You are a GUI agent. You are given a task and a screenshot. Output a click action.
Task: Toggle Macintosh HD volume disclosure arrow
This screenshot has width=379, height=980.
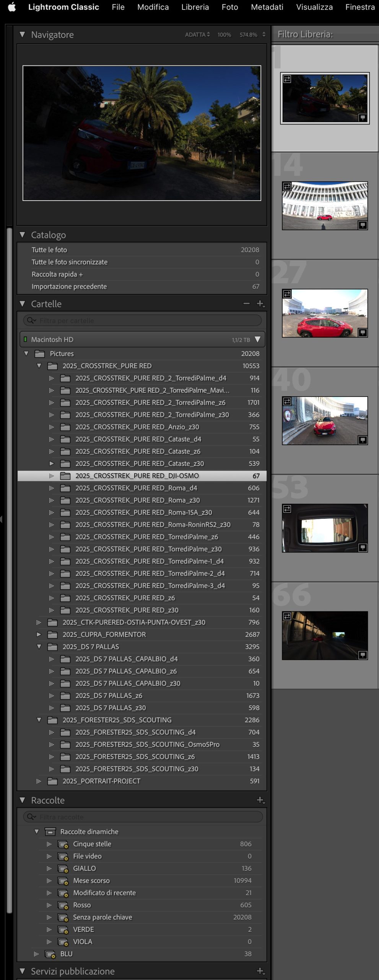tap(257, 340)
